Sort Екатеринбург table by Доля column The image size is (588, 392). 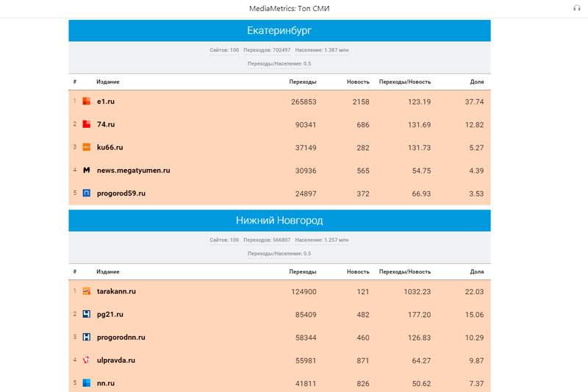point(477,82)
